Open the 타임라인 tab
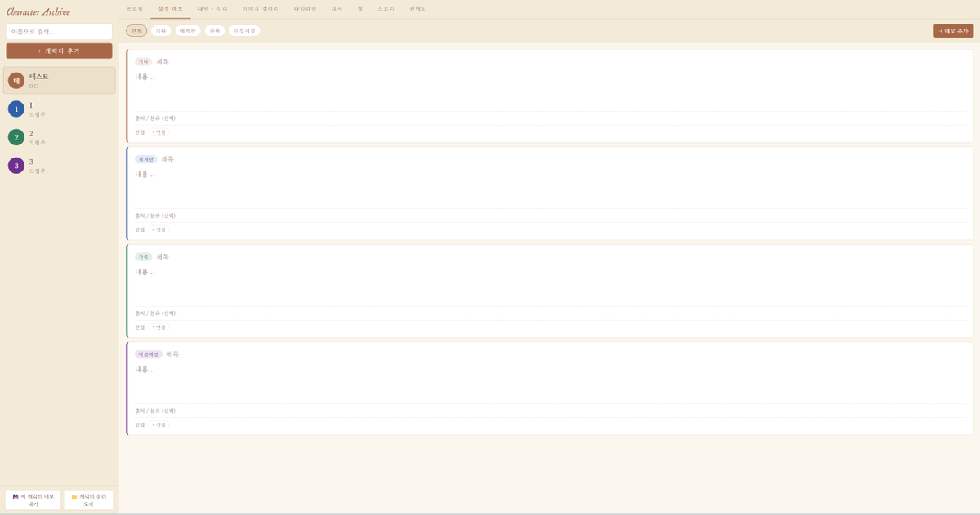This screenshot has width=980, height=515. [305, 9]
